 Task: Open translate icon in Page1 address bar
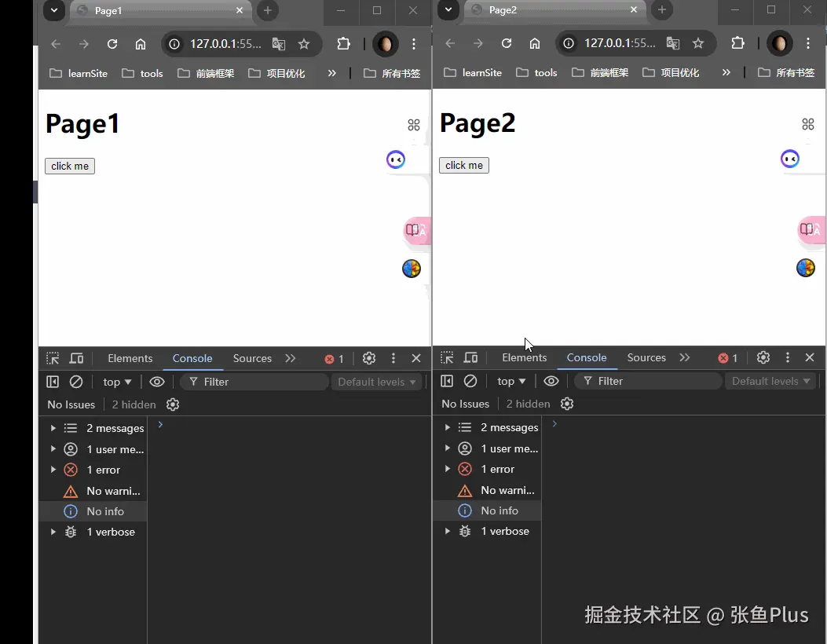279,44
